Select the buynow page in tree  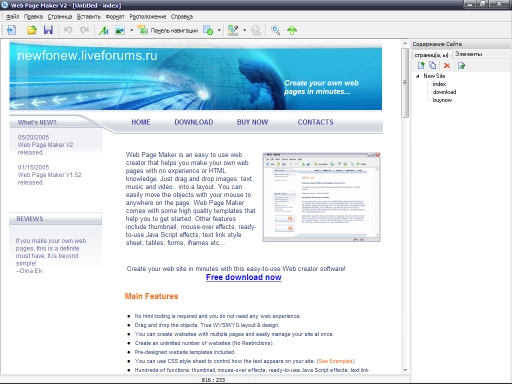click(442, 100)
